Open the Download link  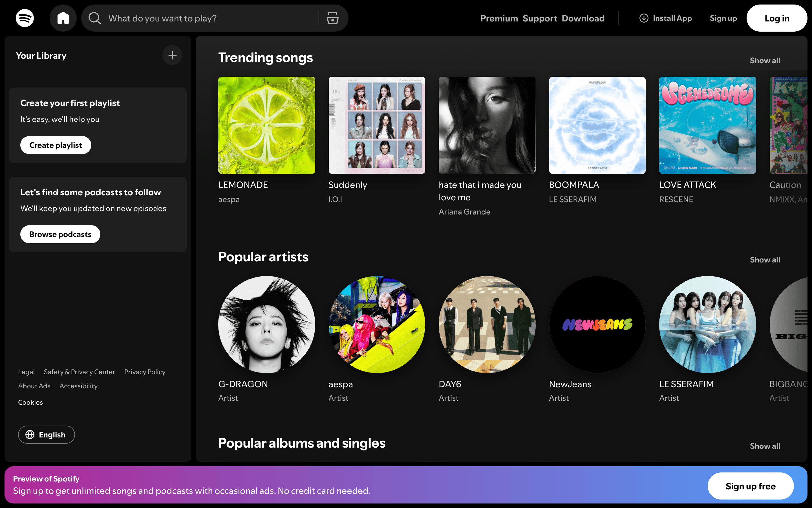[x=583, y=18]
